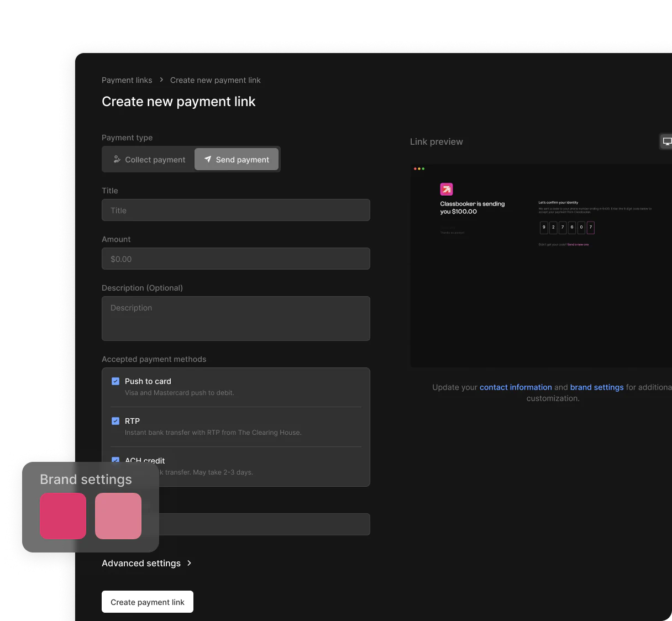Click into the Amount $0.00 field
The image size is (672, 621).
tap(236, 259)
